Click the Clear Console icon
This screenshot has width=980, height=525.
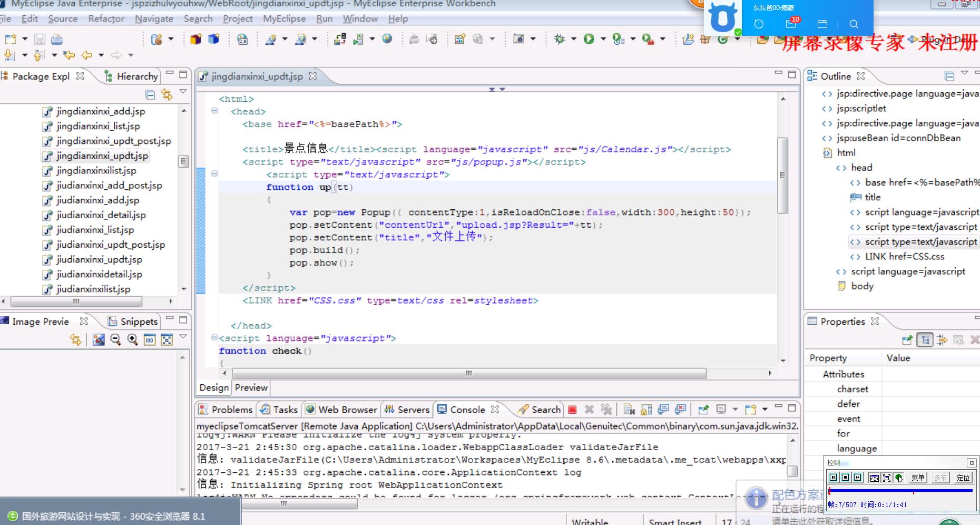tap(629, 410)
